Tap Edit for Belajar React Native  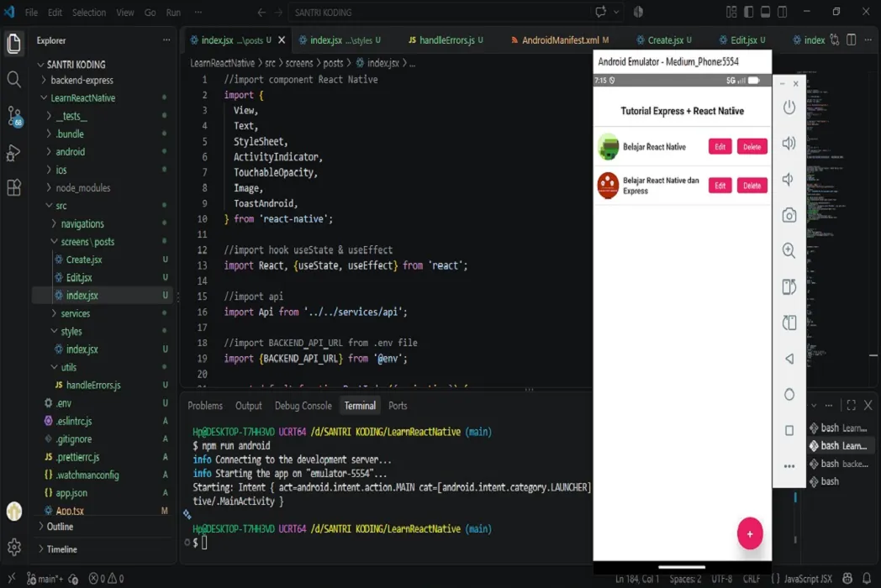coord(720,146)
